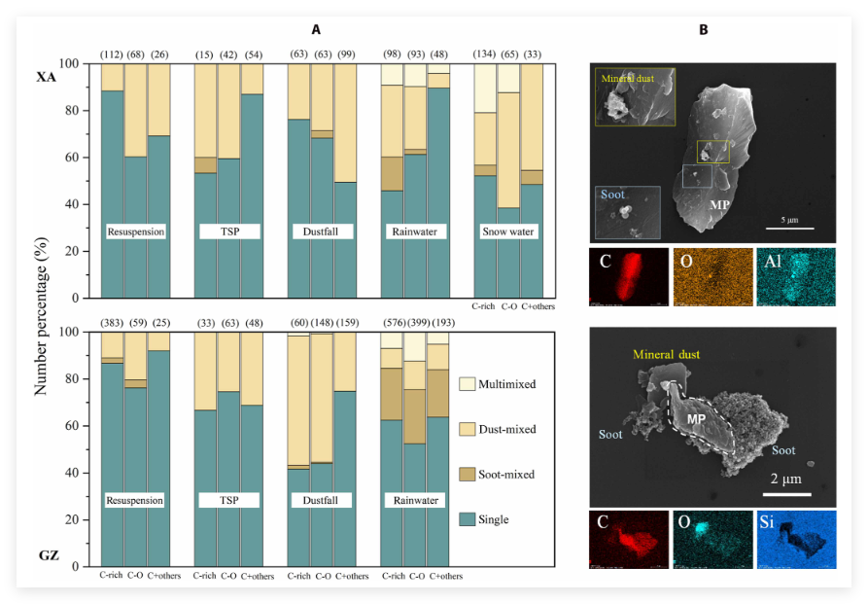
Task: Click the panel B heading letter
Action: click(x=703, y=30)
